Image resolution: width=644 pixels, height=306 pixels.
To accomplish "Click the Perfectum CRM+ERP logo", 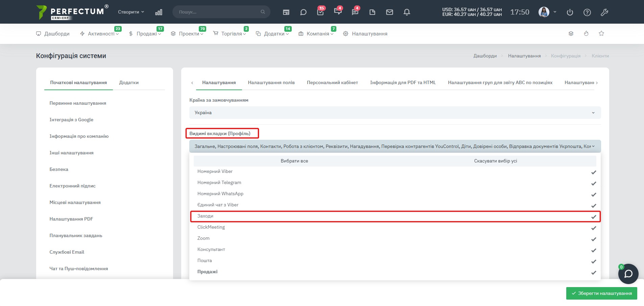I will click(x=72, y=12).
